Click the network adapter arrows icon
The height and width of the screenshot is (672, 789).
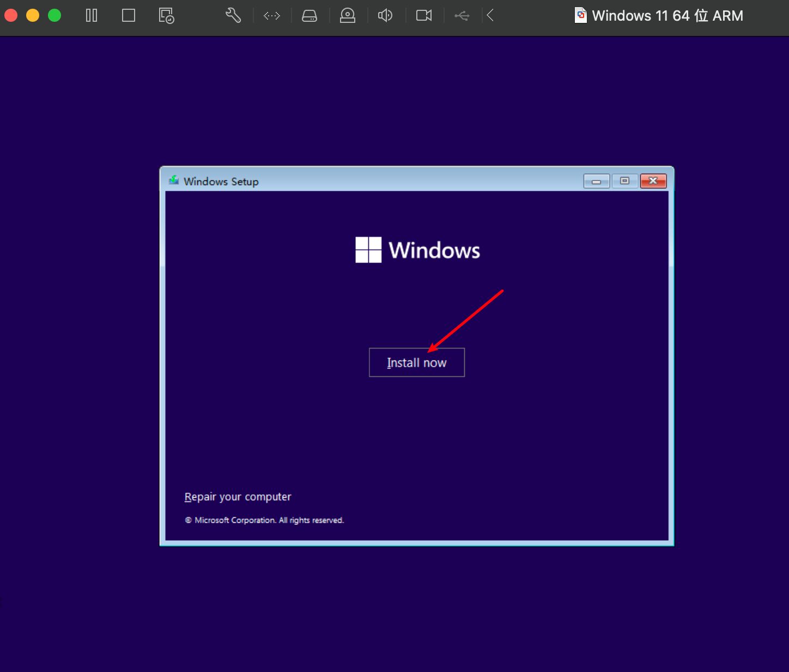point(271,16)
